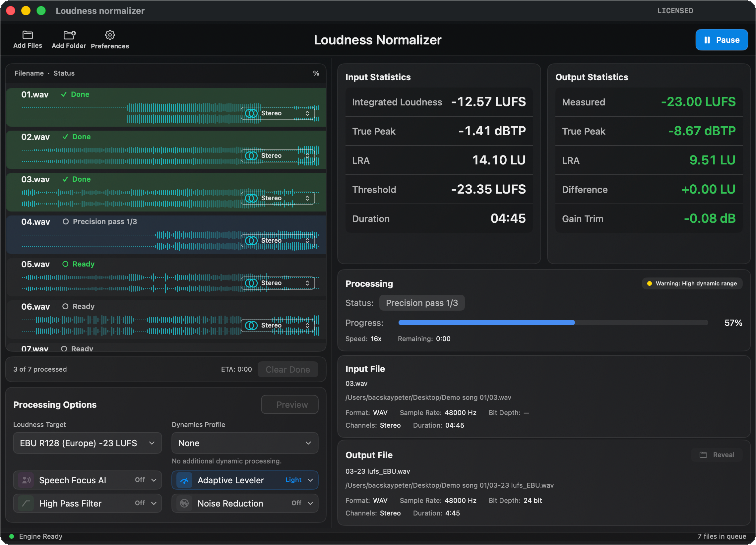Click the stereo rings icon on 03.wav
This screenshot has height=545, width=756.
251,198
